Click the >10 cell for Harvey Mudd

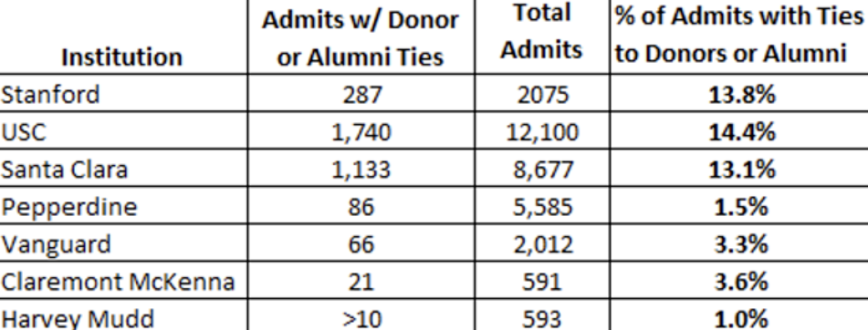pos(361,315)
